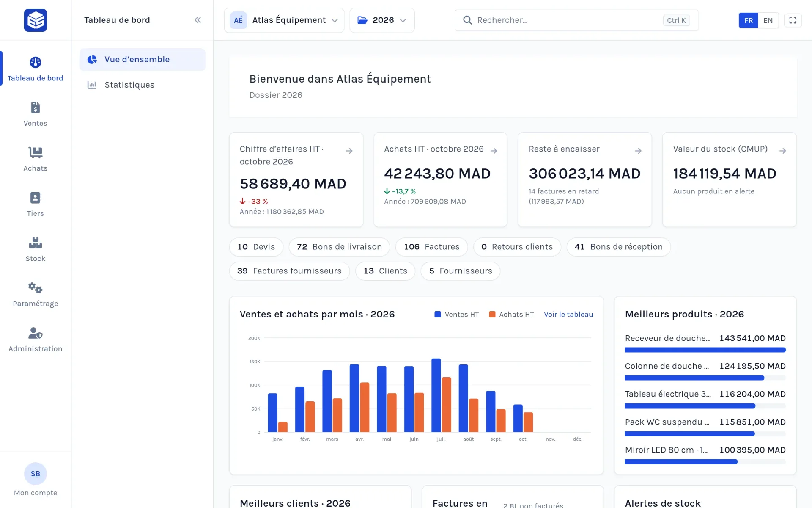Open the 106 Factures chip
Screen dimensions: 812x508
(431, 247)
